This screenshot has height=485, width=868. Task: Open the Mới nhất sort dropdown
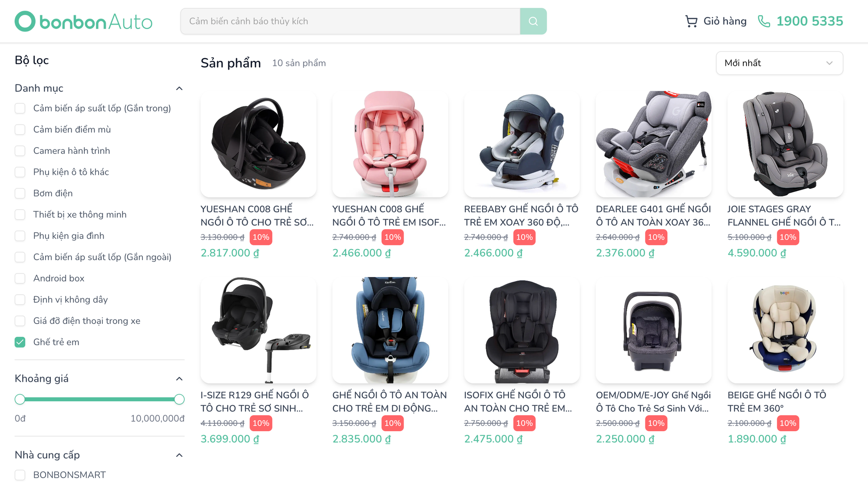(779, 63)
